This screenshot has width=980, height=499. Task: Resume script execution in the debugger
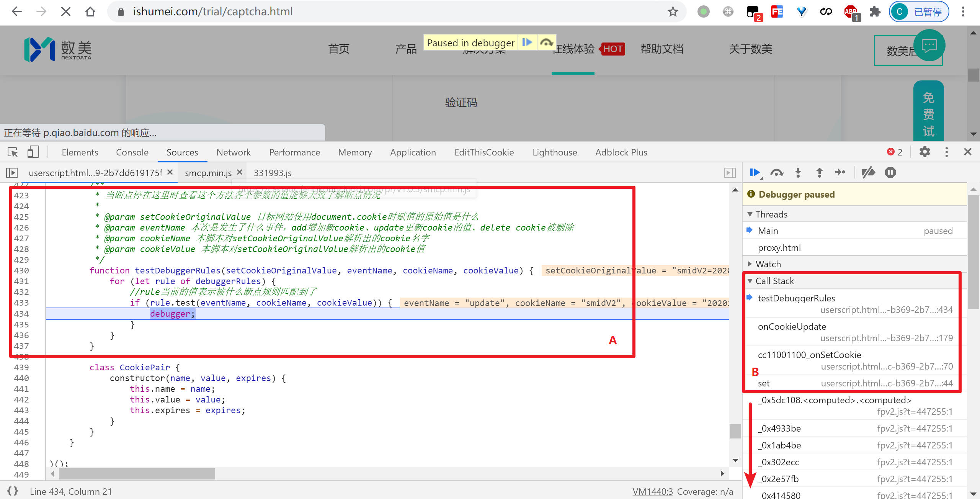pos(755,173)
